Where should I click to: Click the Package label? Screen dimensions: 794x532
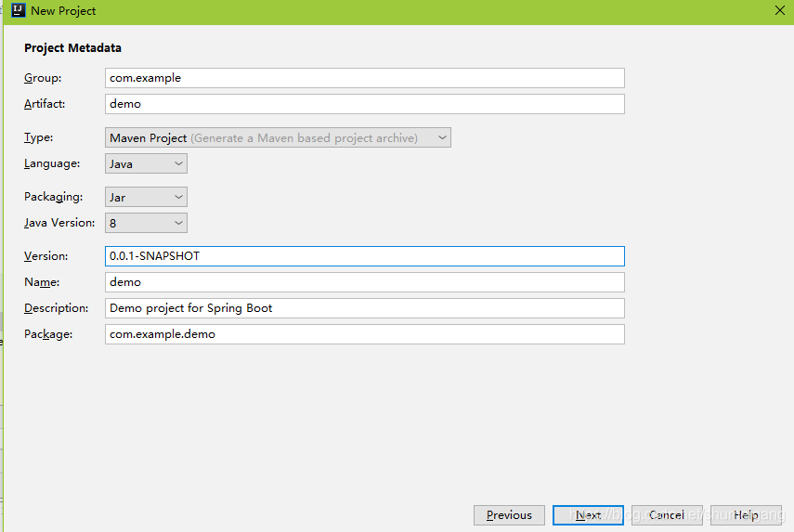[48, 334]
